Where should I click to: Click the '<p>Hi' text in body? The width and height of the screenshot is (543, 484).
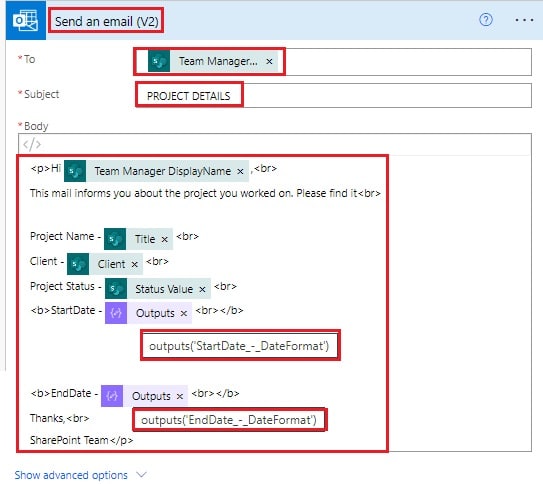pos(46,168)
